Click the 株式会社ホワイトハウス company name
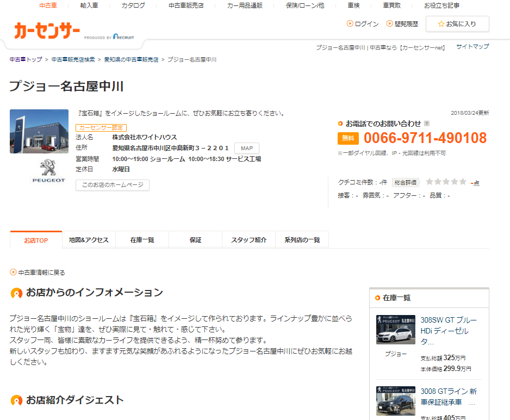The image size is (510, 420). tap(145, 137)
